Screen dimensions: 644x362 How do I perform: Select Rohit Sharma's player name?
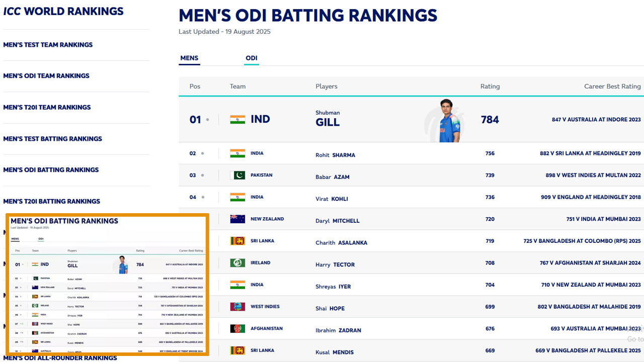point(335,155)
